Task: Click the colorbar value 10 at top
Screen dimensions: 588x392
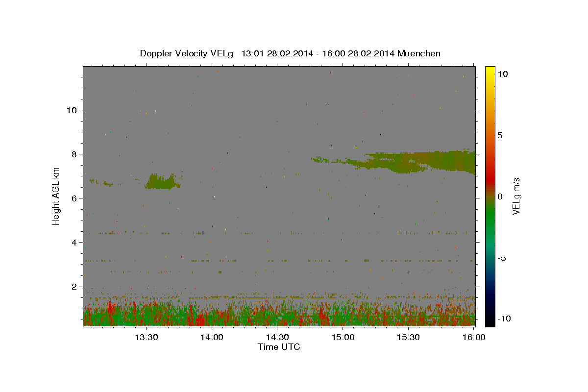Action: point(502,74)
